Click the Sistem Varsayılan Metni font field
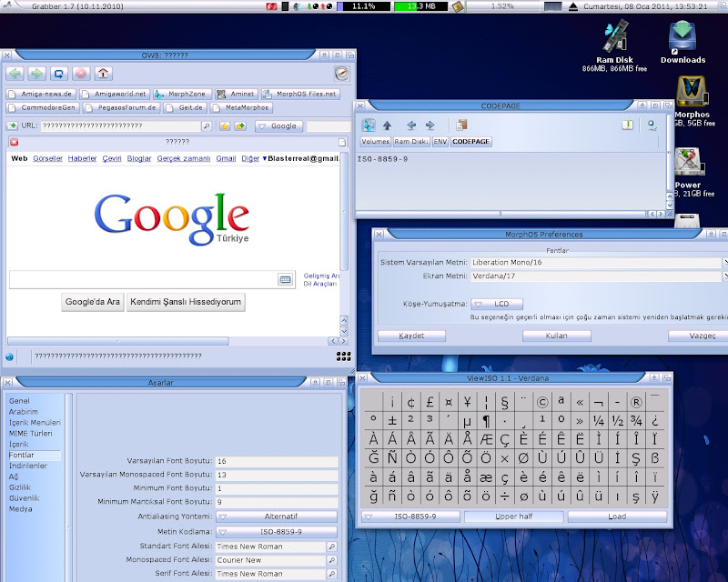This screenshot has height=582, width=728. click(x=596, y=263)
